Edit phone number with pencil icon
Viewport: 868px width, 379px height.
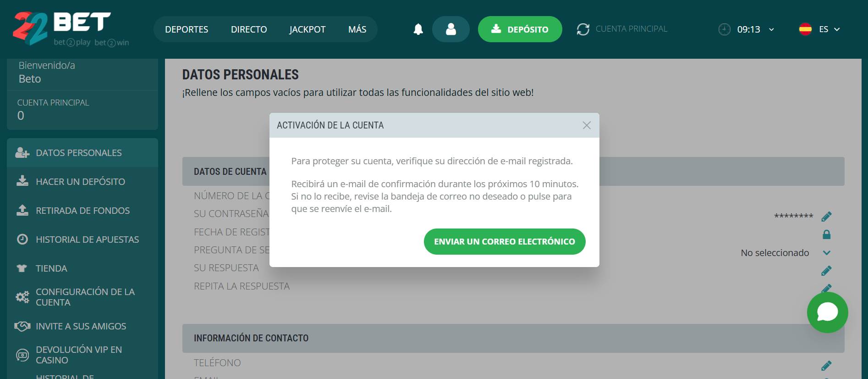tap(826, 366)
